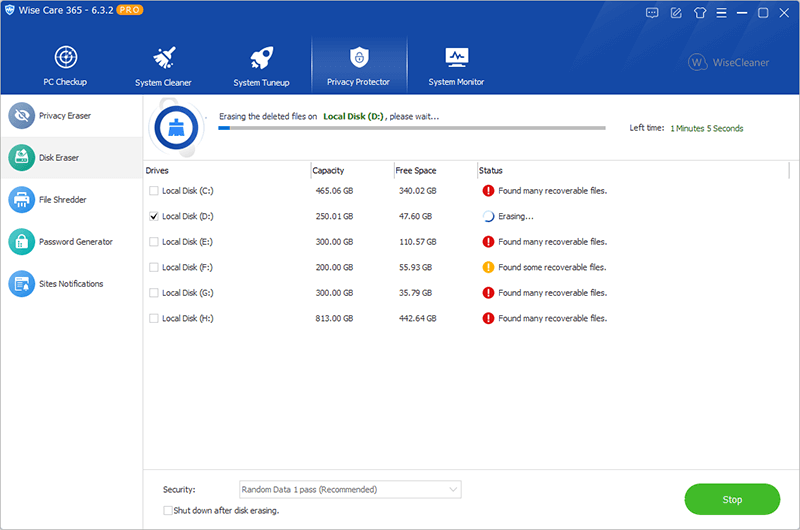
Task: Click the Erasing spinner icon for Disk (D:)
Action: pyautogui.click(x=488, y=216)
